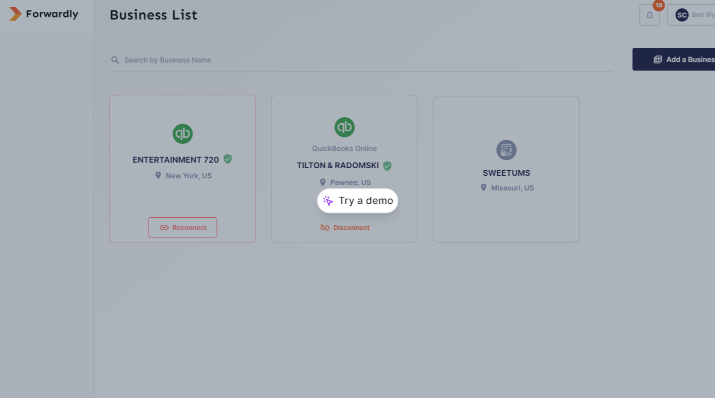Click Tilton & Radomski QuickBooks logo
Viewport: 715px width, 398px height.
tap(344, 127)
